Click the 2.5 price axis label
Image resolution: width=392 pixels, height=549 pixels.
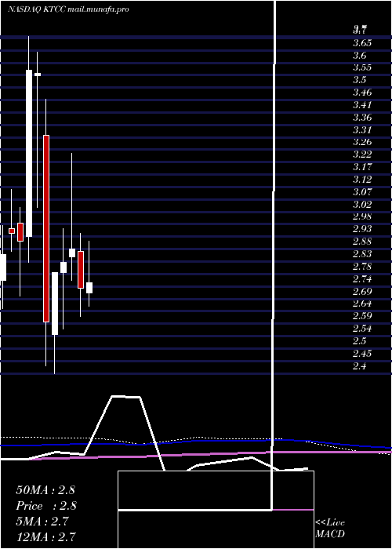(360, 341)
